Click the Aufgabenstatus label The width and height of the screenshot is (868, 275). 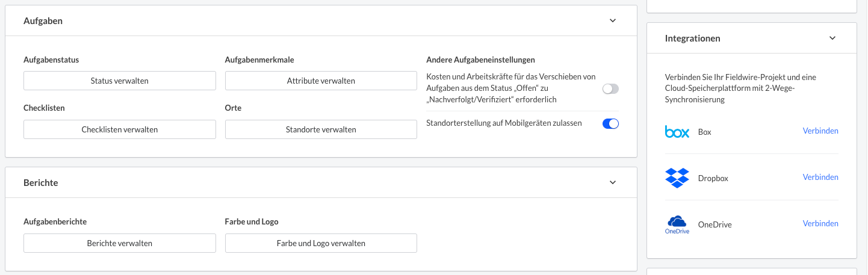click(x=51, y=60)
